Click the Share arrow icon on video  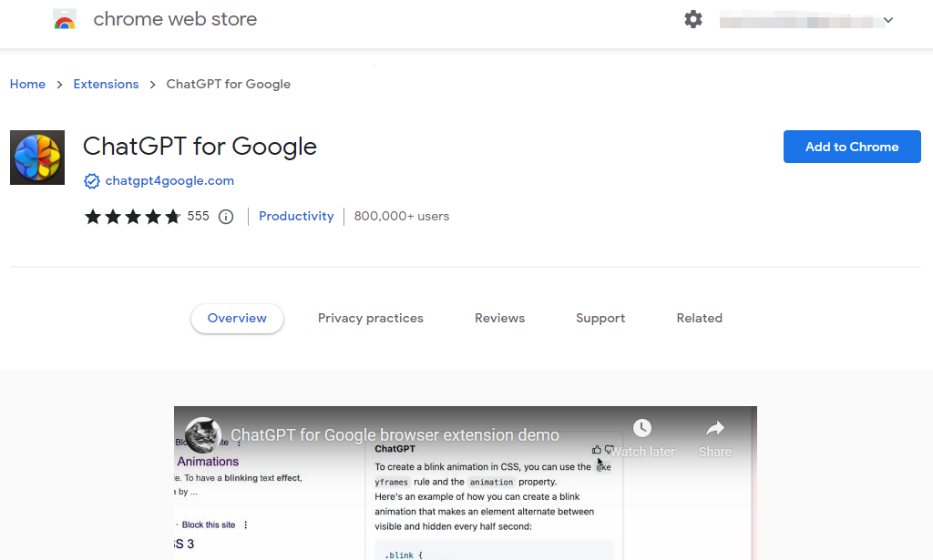click(714, 428)
